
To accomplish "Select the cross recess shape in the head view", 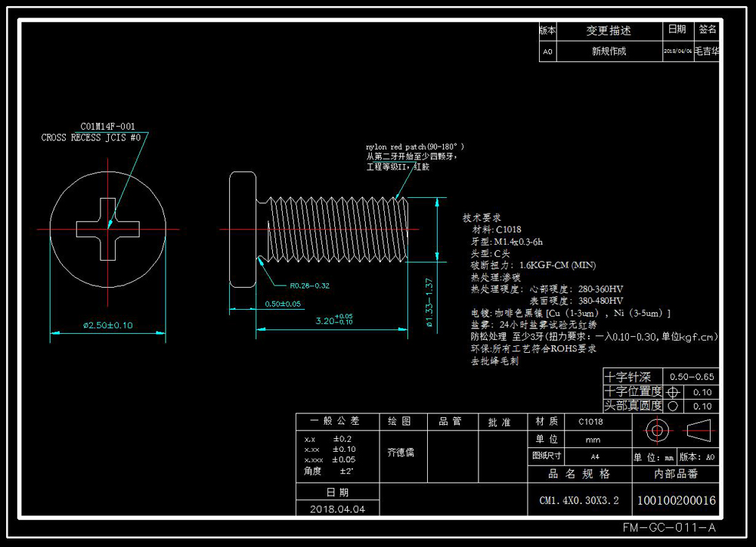I will tap(108, 230).
